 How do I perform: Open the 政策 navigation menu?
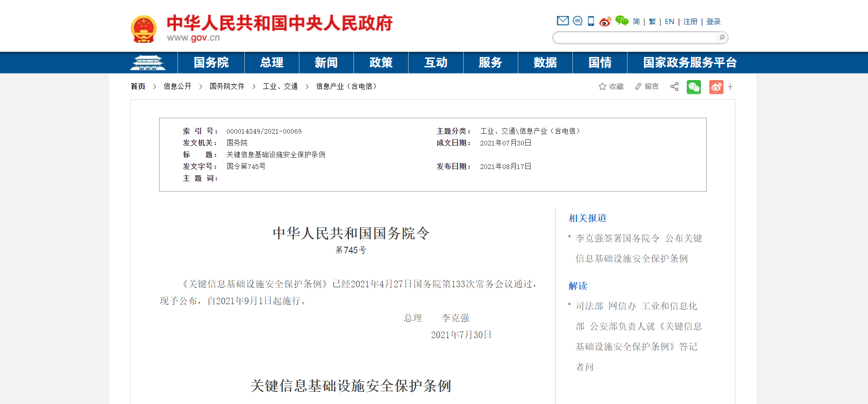381,63
